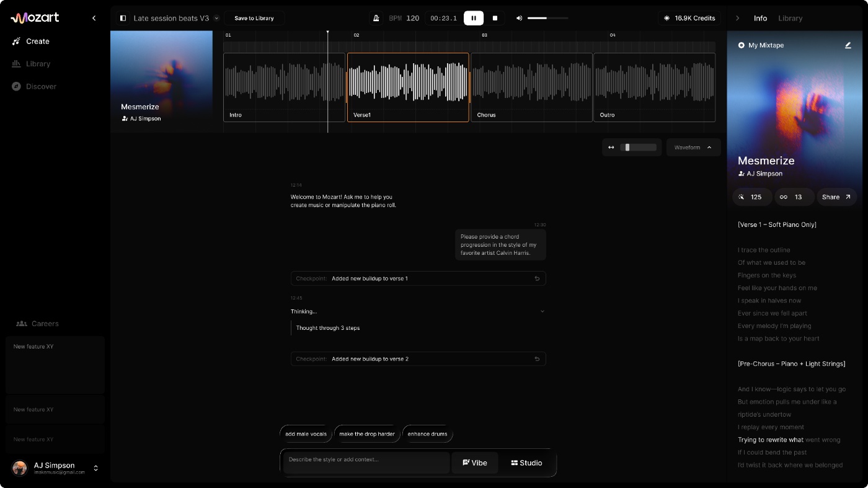
Task: Click the Create icon in the sidebar
Action: pos(17,41)
